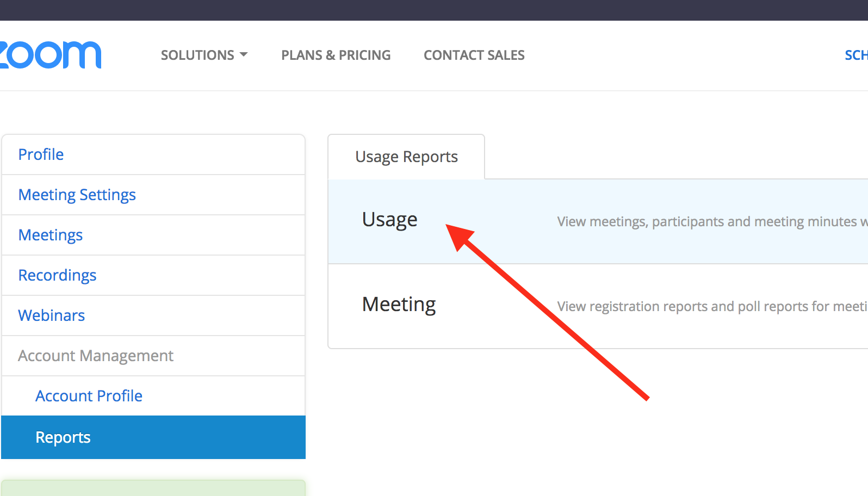Screen dimensions: 868x496
Task: Open the Contact Sales link
Action: (474, 55)
